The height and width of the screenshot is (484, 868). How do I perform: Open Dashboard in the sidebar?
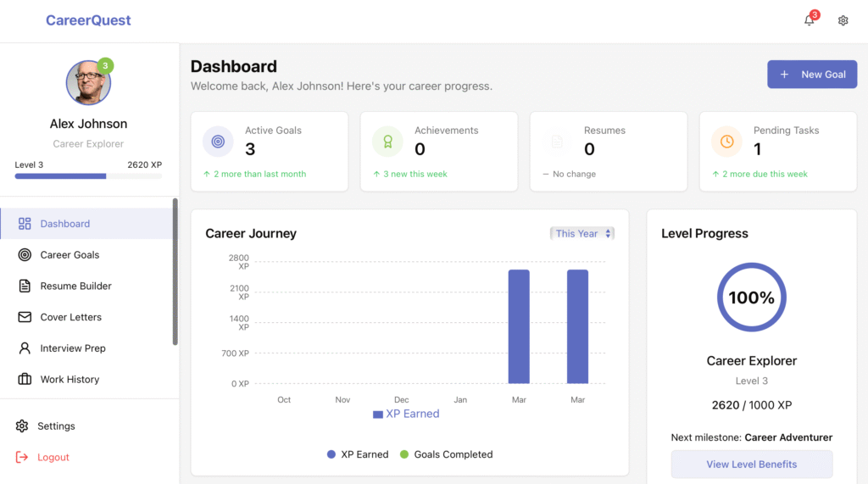(x=64, y=224)
